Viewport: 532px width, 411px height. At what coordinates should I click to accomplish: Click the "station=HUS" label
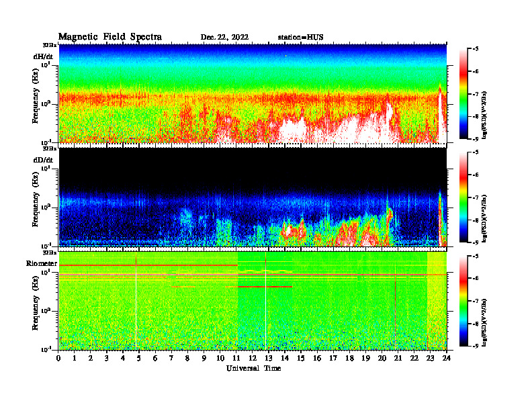click(301, 38)
